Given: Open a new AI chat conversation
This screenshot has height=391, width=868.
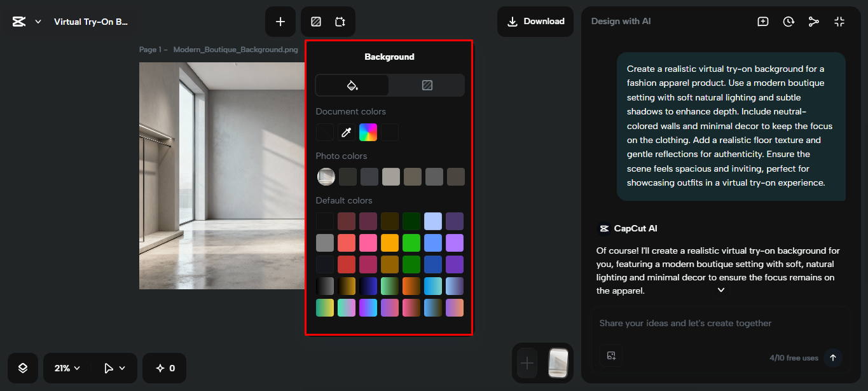Looking at the screenshot, I should coord(762,21).
